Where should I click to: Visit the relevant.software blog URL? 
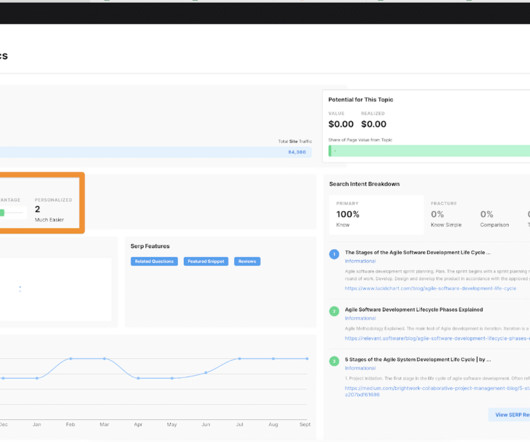click(437, 338)
